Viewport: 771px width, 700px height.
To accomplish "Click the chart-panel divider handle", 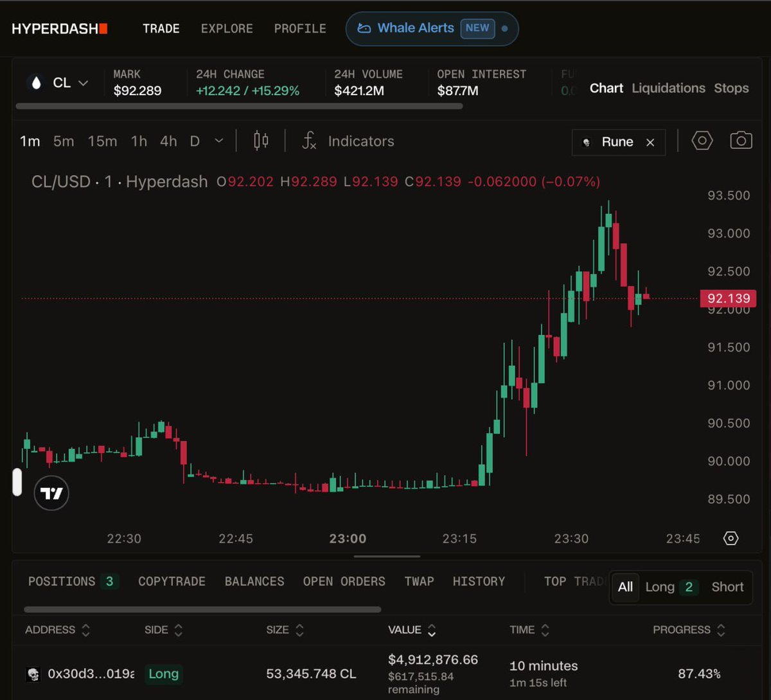I will click(x=387, y=557).
